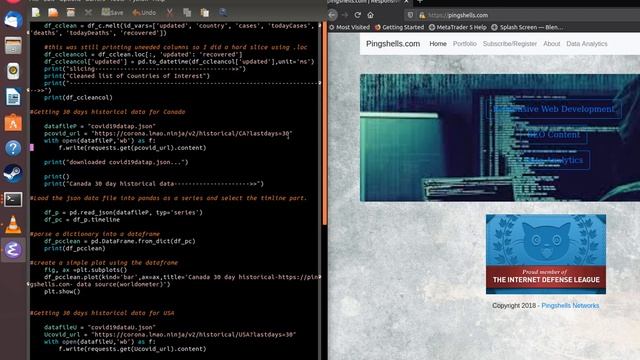640x360 pixels.
Task: Select About in the site navigation
Action: tap(551, 44)
